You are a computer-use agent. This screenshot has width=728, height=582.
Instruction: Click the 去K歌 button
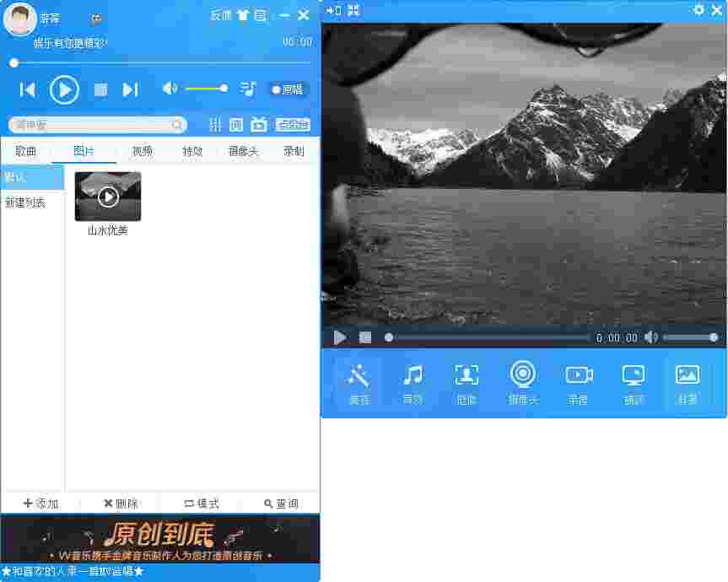[x=292, y=124]
